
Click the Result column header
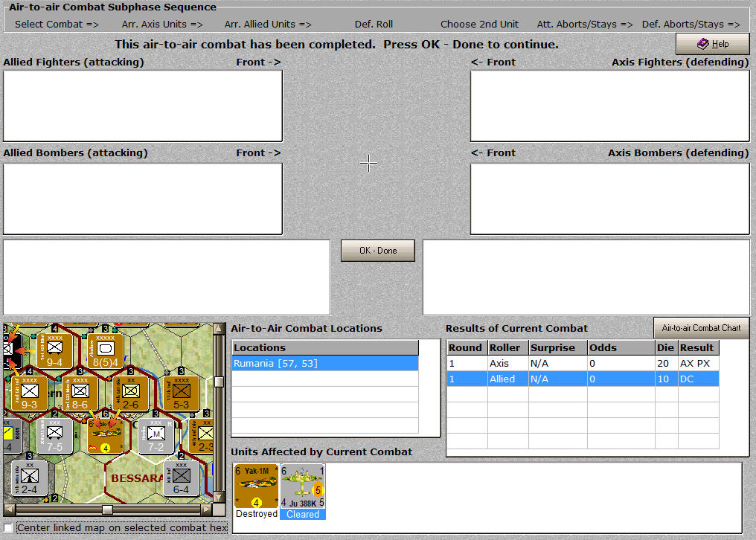pos(699,347)
